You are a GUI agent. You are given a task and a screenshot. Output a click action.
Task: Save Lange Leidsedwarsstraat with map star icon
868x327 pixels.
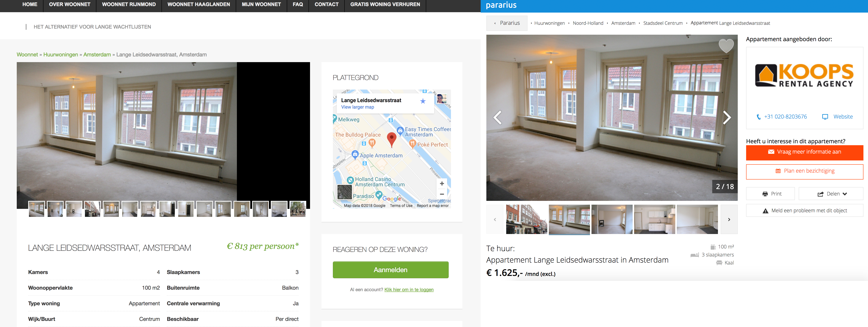click(x=423, y=101)
